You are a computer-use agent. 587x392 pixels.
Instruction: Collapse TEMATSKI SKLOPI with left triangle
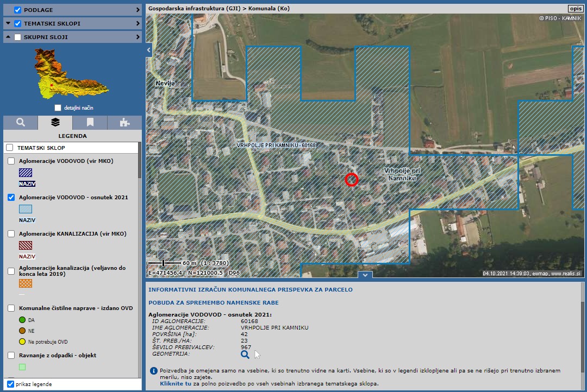pyautogui.click(x=8, y=23)
